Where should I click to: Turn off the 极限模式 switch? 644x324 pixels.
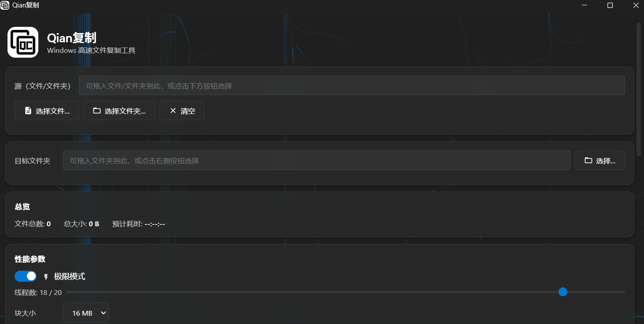[26, 276]
